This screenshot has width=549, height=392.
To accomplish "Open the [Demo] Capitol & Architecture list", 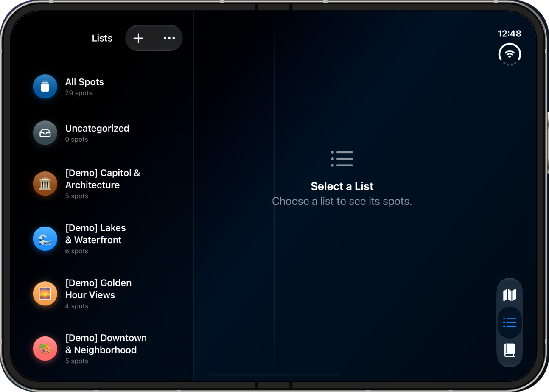I will pos(103,179).
